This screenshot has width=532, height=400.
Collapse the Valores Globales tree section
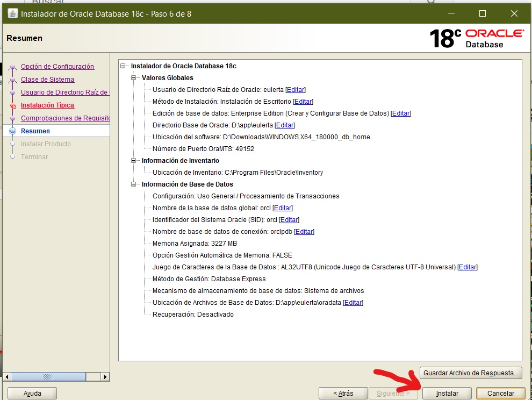point(134,78)
